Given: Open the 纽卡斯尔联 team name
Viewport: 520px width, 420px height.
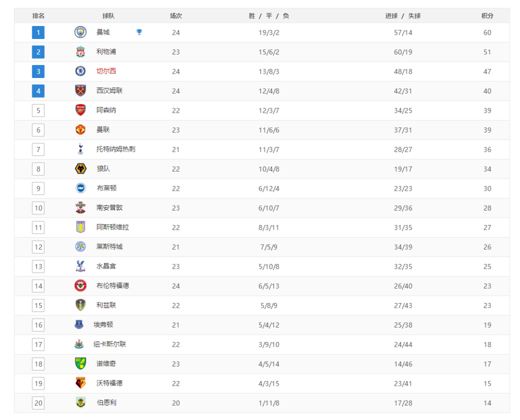Looking at the screenshot, I should [110, 344].
